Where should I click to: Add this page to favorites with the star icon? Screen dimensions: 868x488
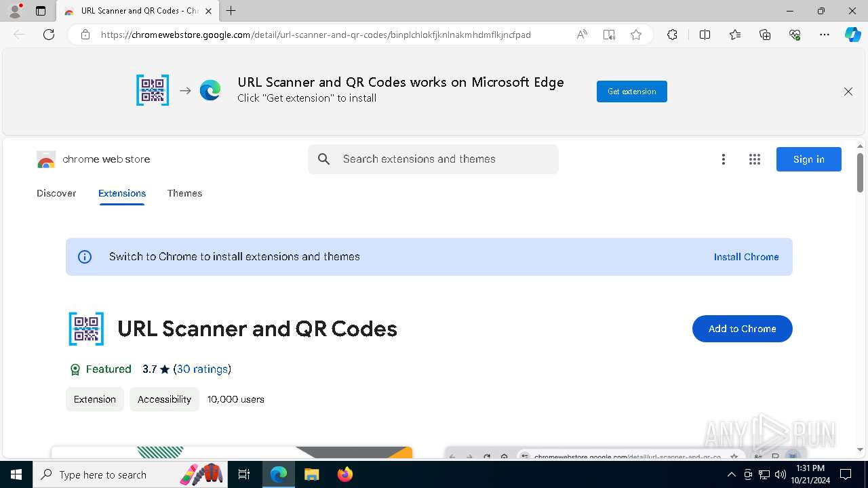636,35
